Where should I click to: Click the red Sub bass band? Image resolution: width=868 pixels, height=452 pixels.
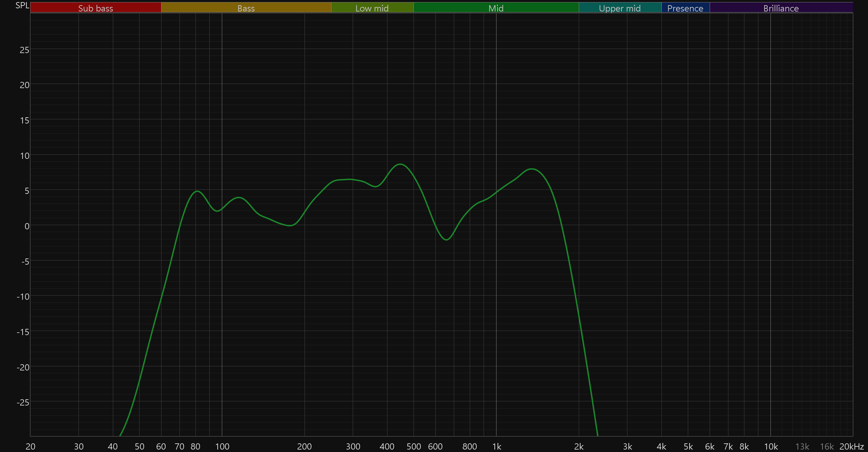click(x=95, y=8)
